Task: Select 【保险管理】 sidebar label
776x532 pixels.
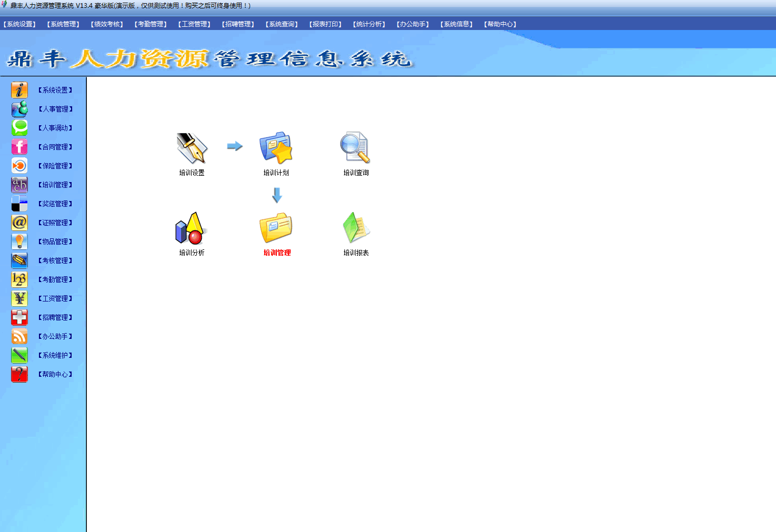Action: pyautogui.click(x=55, y=166)
